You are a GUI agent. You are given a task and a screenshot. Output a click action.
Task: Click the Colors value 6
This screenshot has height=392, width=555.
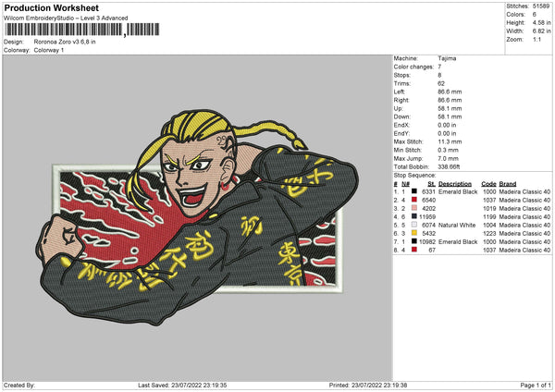534,15
